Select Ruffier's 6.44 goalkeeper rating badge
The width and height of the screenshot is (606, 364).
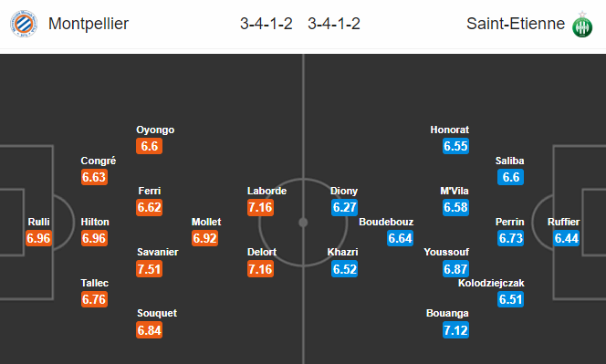pos(566,238)
